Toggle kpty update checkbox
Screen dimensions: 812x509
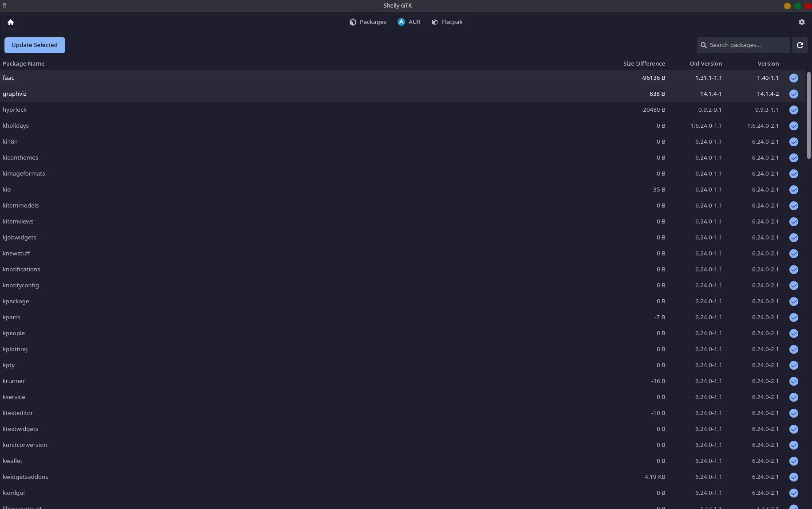794,365
